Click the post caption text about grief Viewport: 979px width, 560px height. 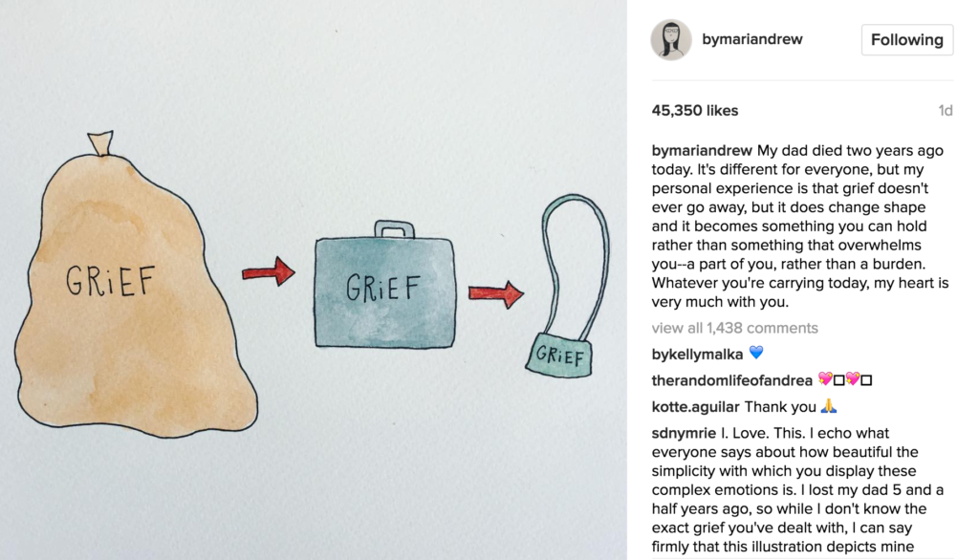click(x=800, y=226)
